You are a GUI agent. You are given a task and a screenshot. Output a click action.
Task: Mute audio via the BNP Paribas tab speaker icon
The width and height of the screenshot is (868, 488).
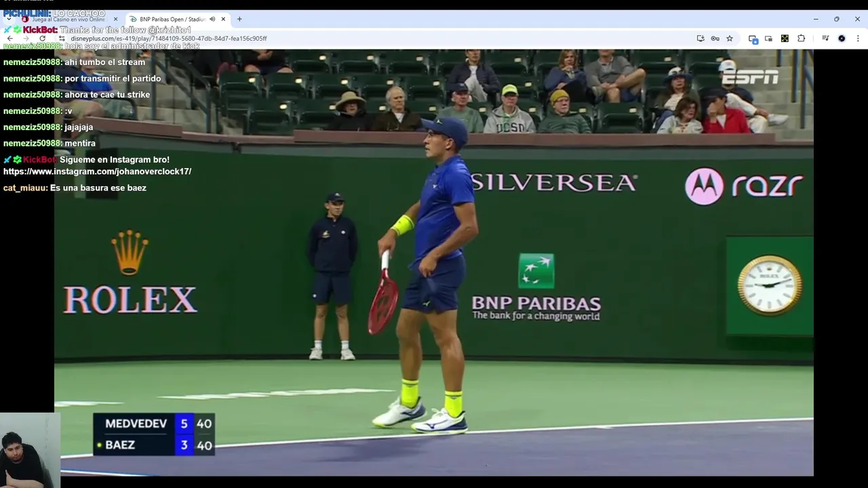212,19
